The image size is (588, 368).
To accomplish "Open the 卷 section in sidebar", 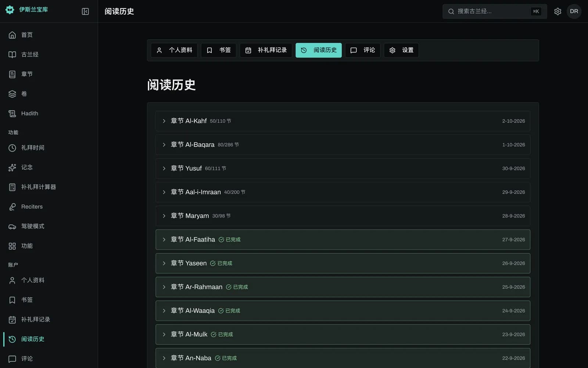I will pyautogui.click(x=49, y=94).
